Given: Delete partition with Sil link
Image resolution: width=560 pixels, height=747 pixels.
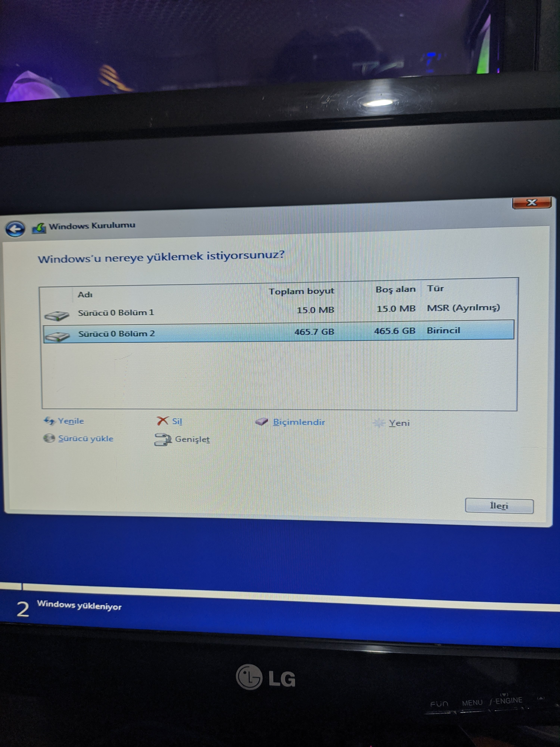Looking at the screenshot, I should [x=177, y=421].
